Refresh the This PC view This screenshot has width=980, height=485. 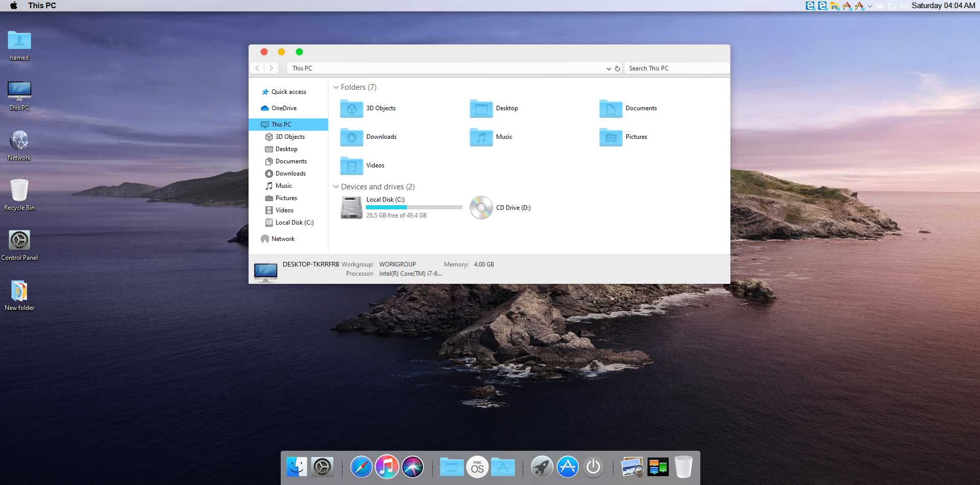618,68
